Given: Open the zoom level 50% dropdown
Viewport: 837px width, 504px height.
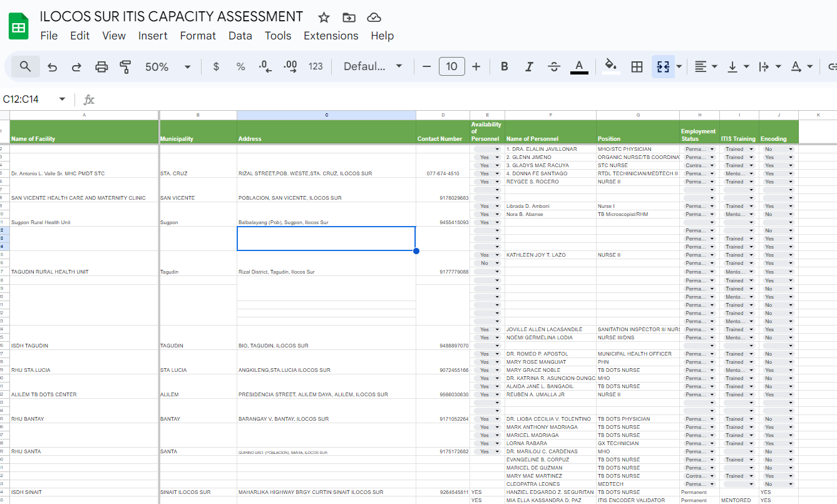Looking at the screenshot, I should point(168,66).
